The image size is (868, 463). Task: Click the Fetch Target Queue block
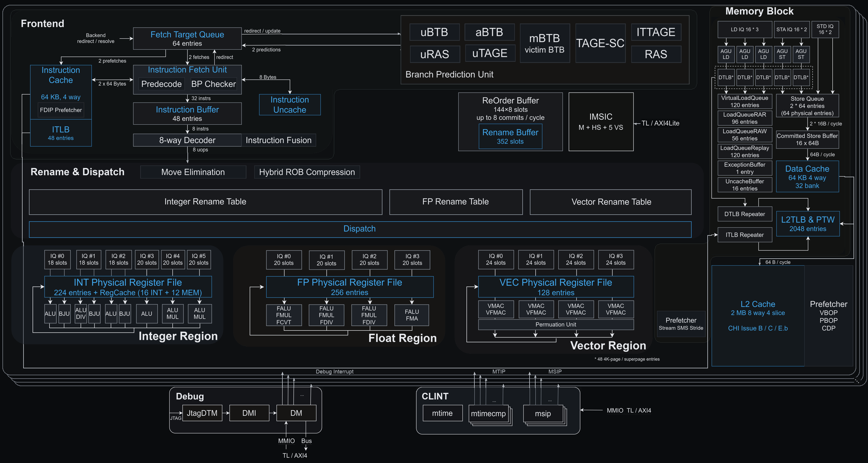pos(187,39)
